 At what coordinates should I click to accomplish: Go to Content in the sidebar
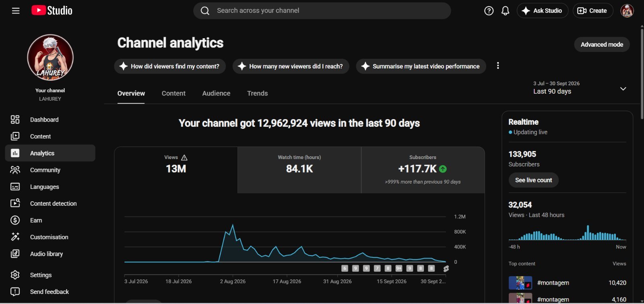point(50,136)
